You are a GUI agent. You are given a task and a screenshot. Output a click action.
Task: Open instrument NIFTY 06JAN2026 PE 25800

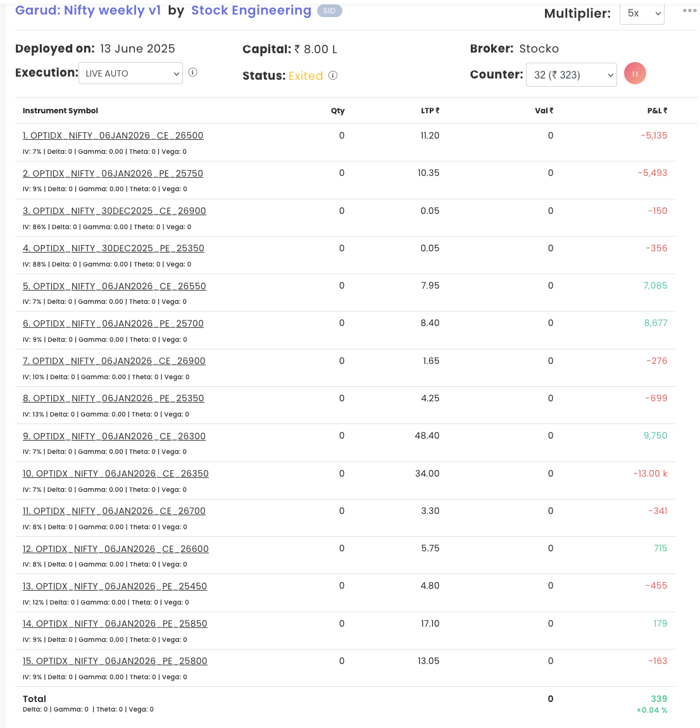tap(115, 661)
